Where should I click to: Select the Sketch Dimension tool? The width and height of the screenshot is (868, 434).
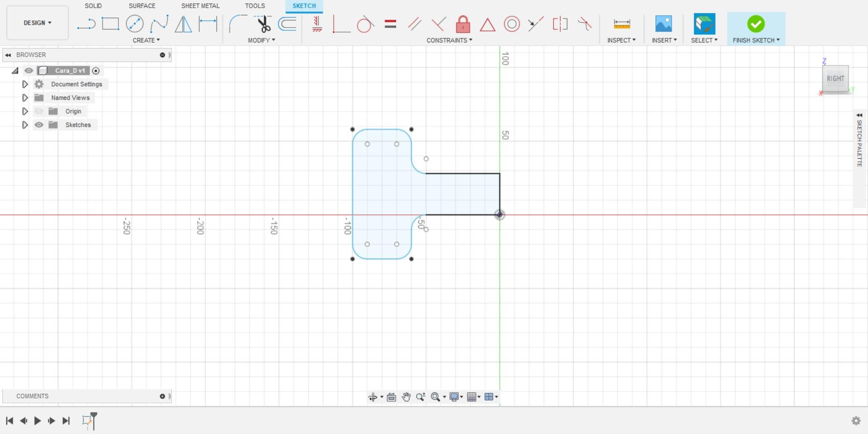pyautogui.click(x=208, y=24)
